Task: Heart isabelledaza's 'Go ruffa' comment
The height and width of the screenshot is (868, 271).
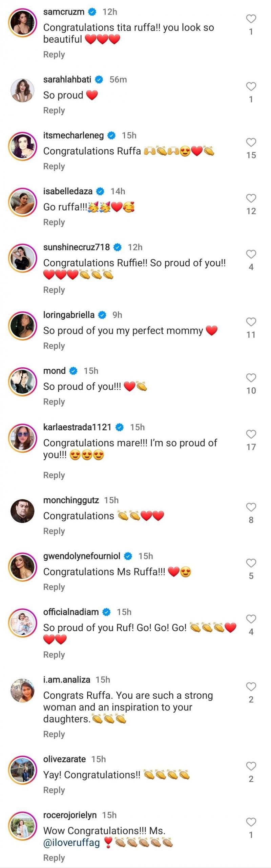Action: [x=251, y=198]
